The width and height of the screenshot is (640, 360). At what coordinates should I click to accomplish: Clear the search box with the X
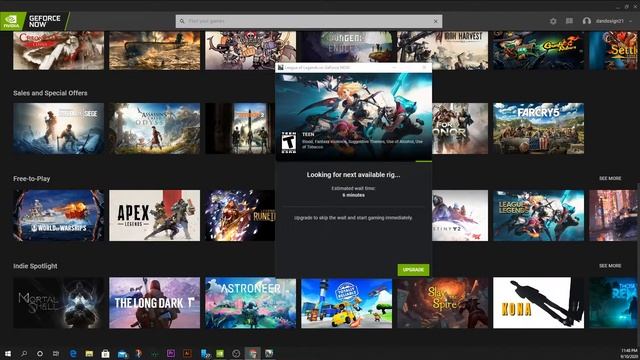coord(436,21)
